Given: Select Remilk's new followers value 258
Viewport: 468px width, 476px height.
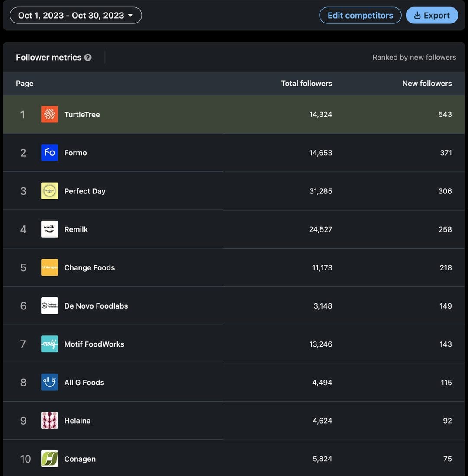Looking at the screenshot, I should coord(445,229).
